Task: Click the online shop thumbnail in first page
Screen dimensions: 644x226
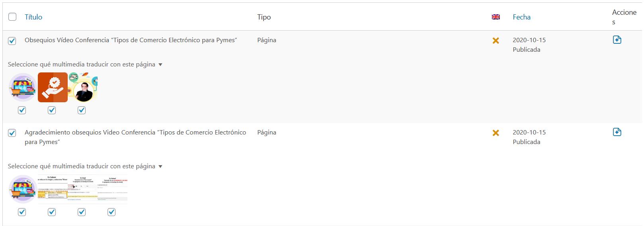Action: pyautogui.click(x=22, y=87)
